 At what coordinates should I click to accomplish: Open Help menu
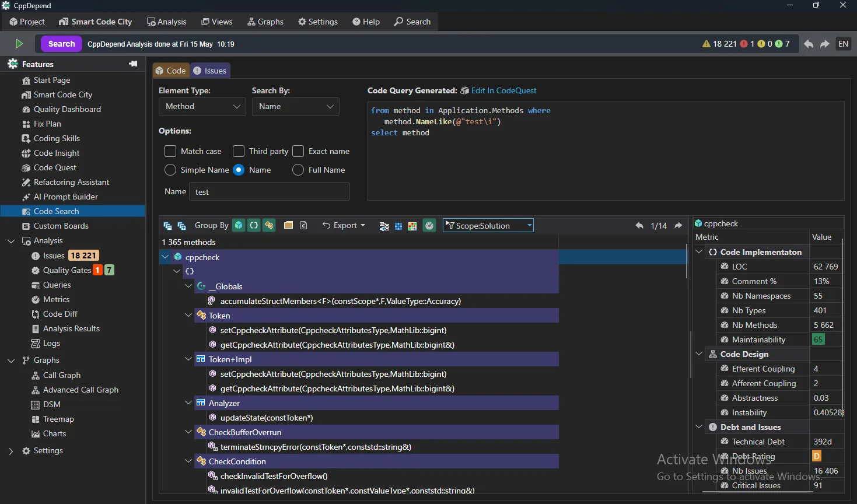click(x=366, y=22)
